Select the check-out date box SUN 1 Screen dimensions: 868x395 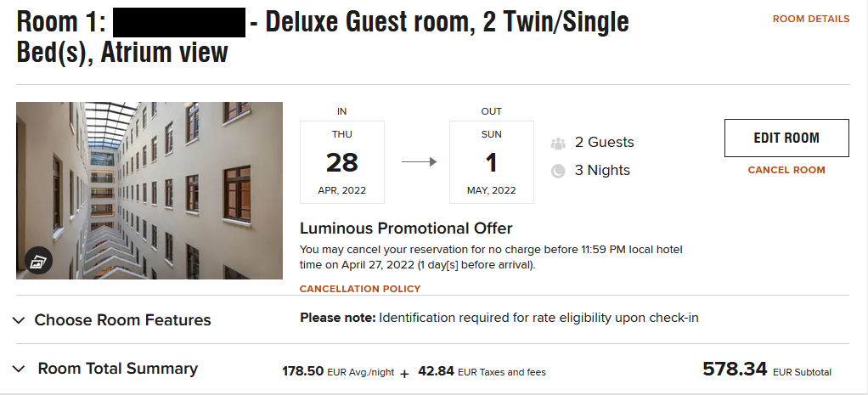pyautogui.click(x=491, y=162)
